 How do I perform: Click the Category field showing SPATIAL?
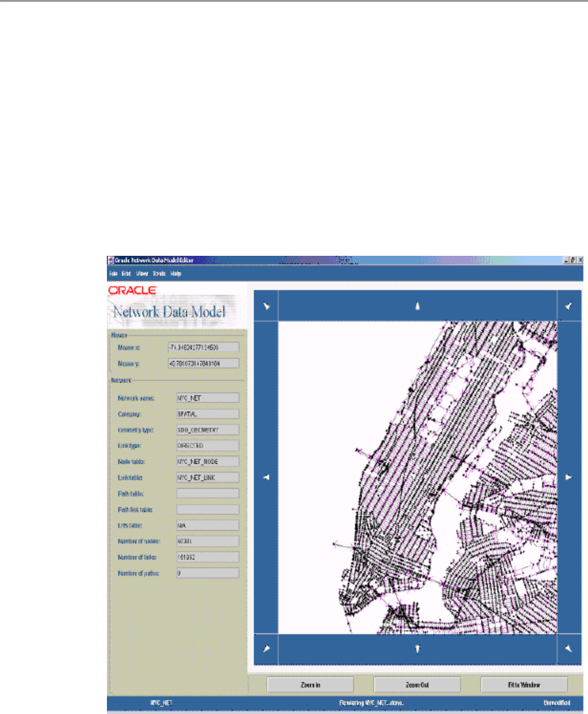(207, 414)
